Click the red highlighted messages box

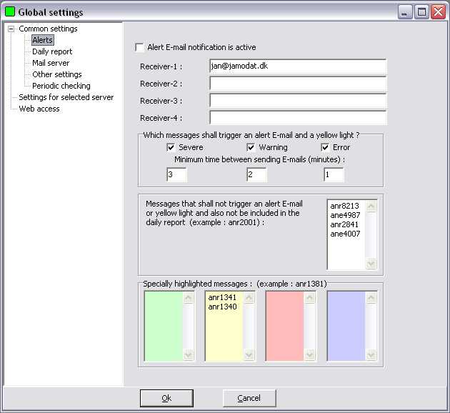(285, 326)
